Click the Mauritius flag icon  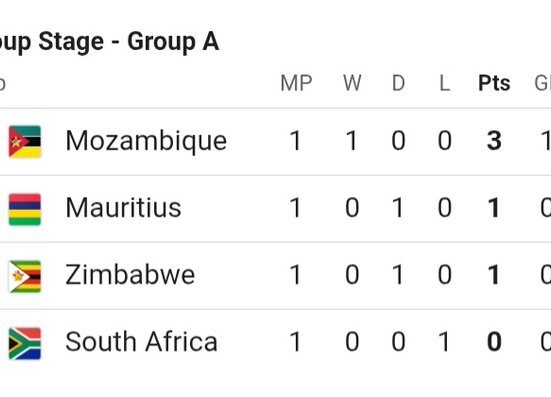pos(25,209)
